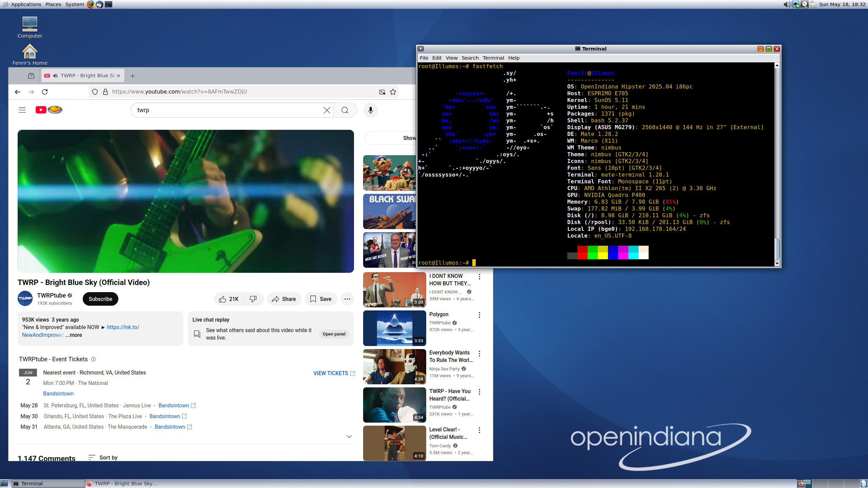Close the TWRP Bright Blue Sky tab

click(x=118, y=76)
